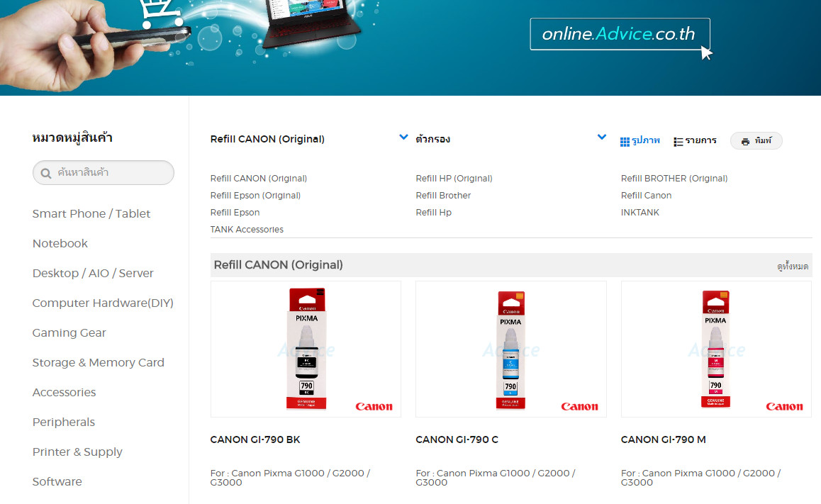Switch to grid picture view (รูปภาพ)
This screenshot has height=504, width=821.
click(640, 141)
